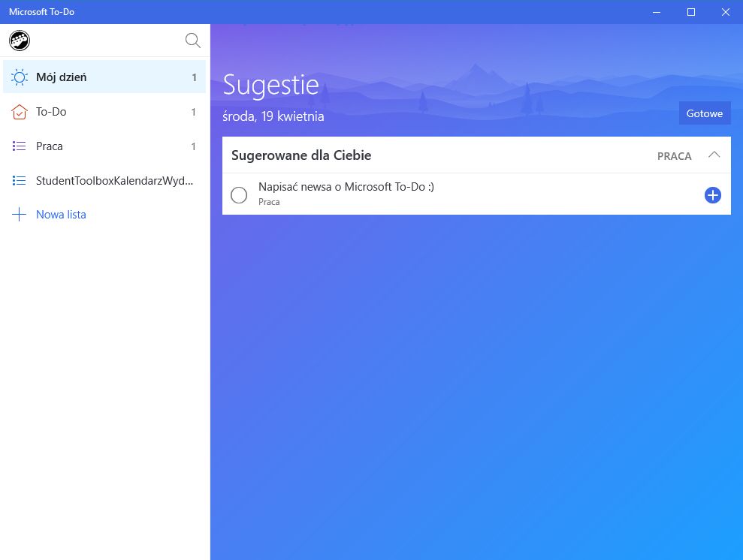Click the list icon beside StudentToolboxKalendarzWyd...
Image resolution: width=743 pixels, height=560 pixels.
point(20,180)
